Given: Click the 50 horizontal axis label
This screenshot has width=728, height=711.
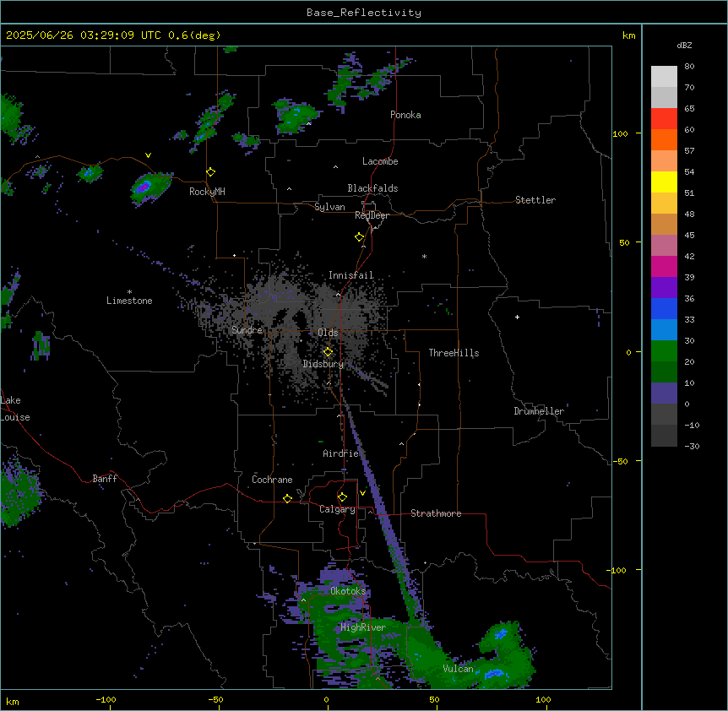Looking at the screenshot, I should (x=435, y=699).
